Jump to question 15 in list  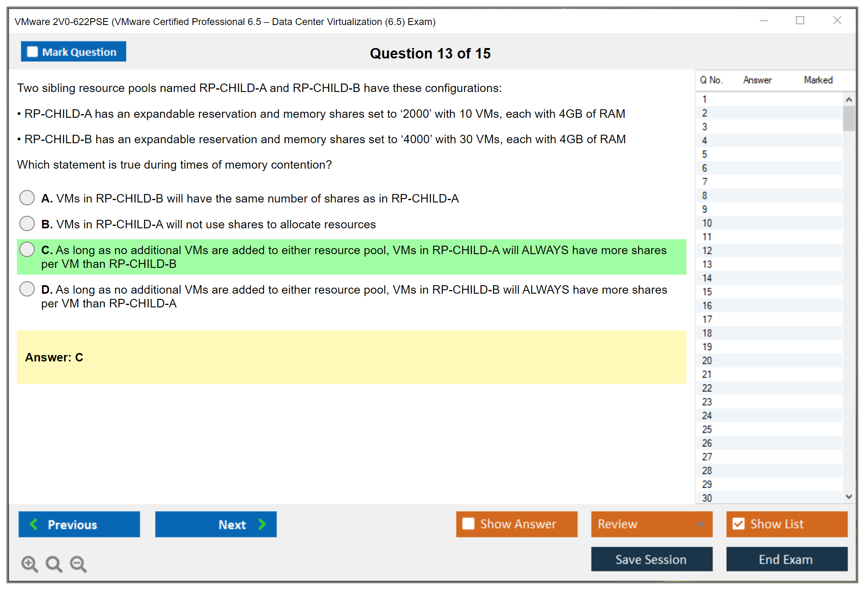tap(707, 292)
